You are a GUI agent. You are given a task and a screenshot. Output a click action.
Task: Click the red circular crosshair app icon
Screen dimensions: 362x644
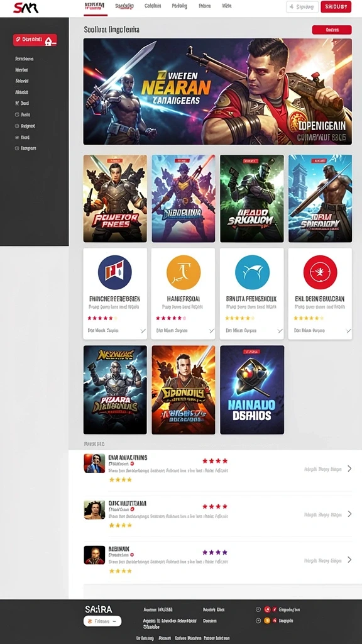320,273
